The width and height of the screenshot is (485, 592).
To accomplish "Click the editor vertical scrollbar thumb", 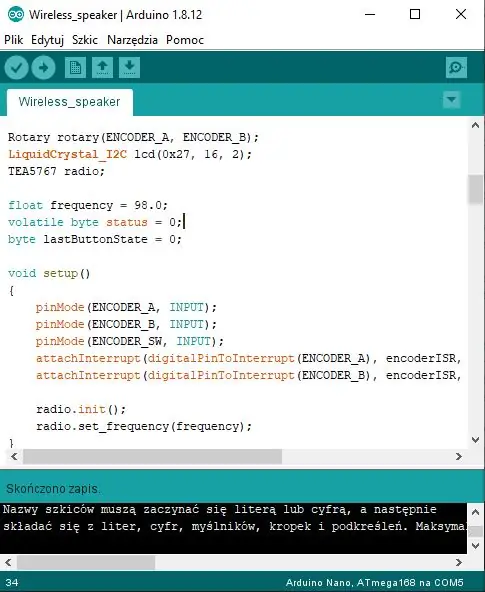I will click(x=476, y=190).
